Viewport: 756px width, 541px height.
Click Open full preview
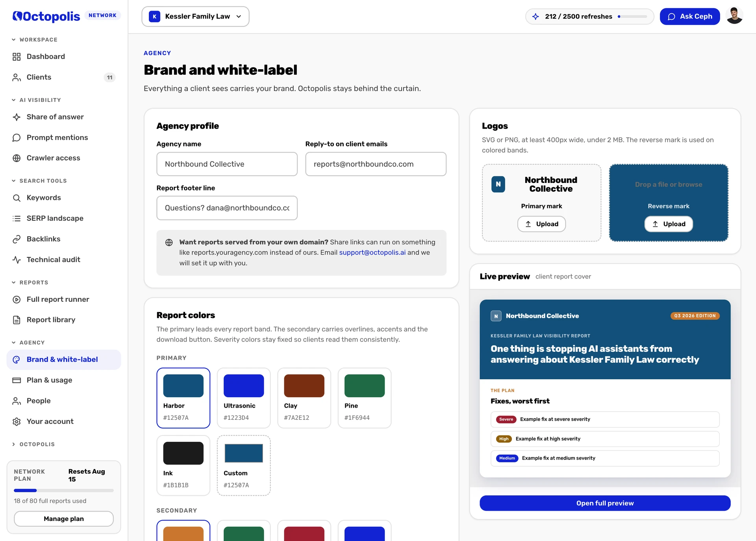(605, 503)
